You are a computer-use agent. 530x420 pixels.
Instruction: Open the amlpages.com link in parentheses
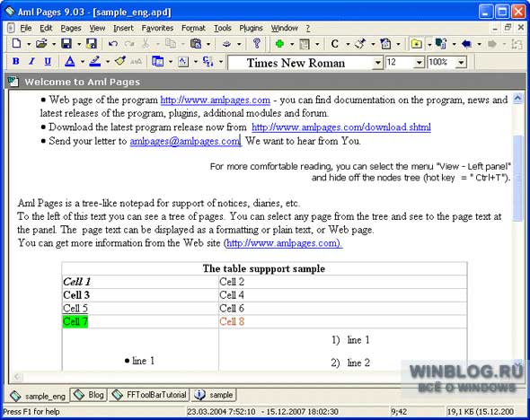(283, 243)
